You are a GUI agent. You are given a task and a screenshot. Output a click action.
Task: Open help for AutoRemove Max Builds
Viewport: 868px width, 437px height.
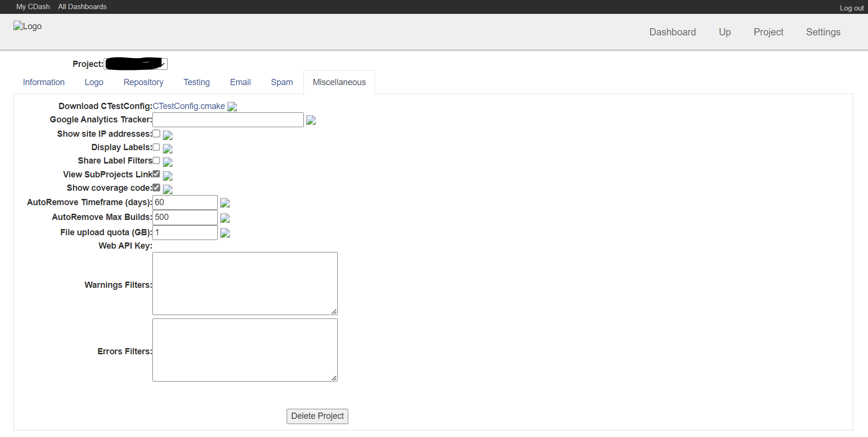tap(225, 218)
